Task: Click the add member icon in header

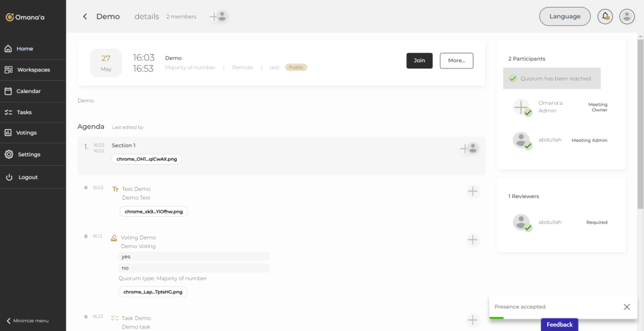Action: point(218,17)
